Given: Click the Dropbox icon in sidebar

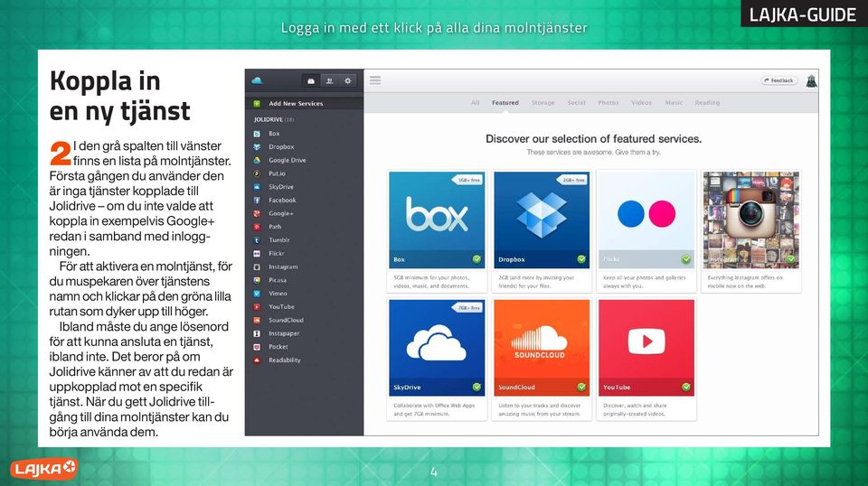Looking at the screenshot, I should point(257,147).
